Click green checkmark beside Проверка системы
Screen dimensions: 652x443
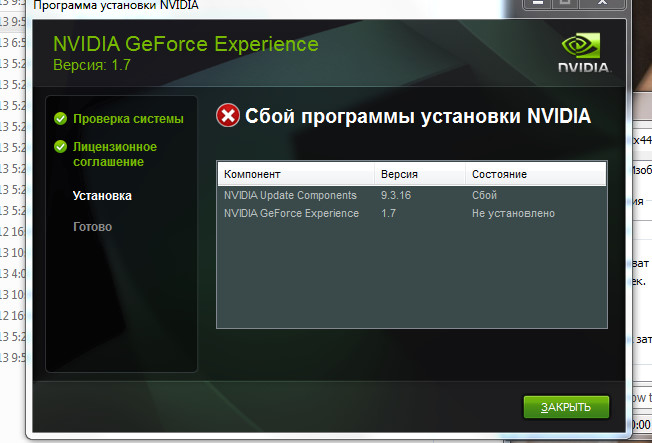(x=60, y=119)
